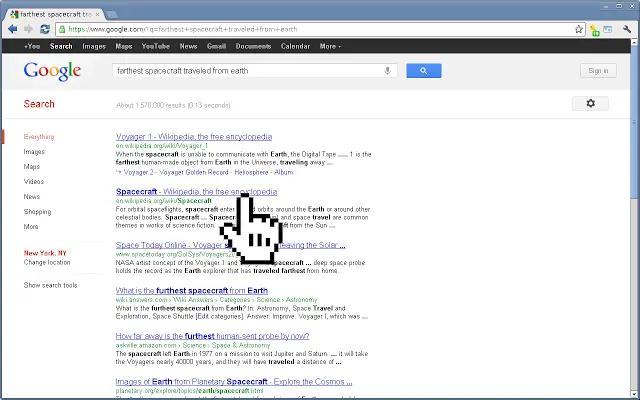Filter results by News in sidebar
Image resolution: width=640 pixels, height=400 pixels.
click(x=31, y=197)
